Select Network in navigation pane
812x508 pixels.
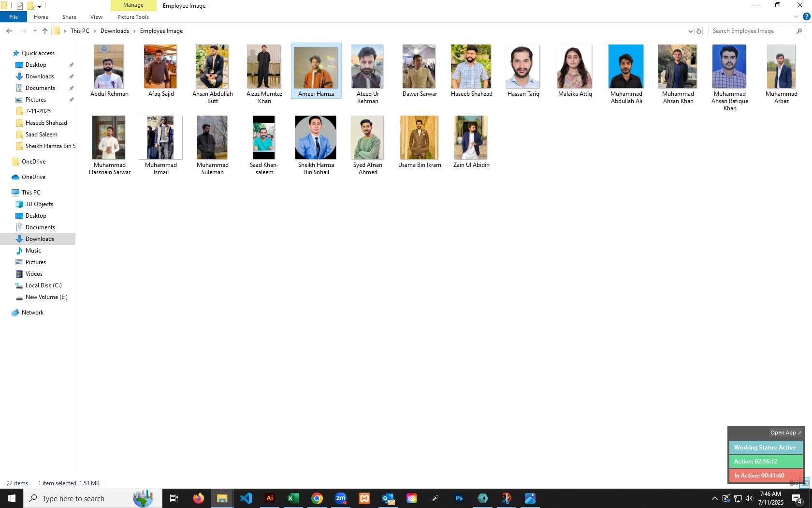32,313
